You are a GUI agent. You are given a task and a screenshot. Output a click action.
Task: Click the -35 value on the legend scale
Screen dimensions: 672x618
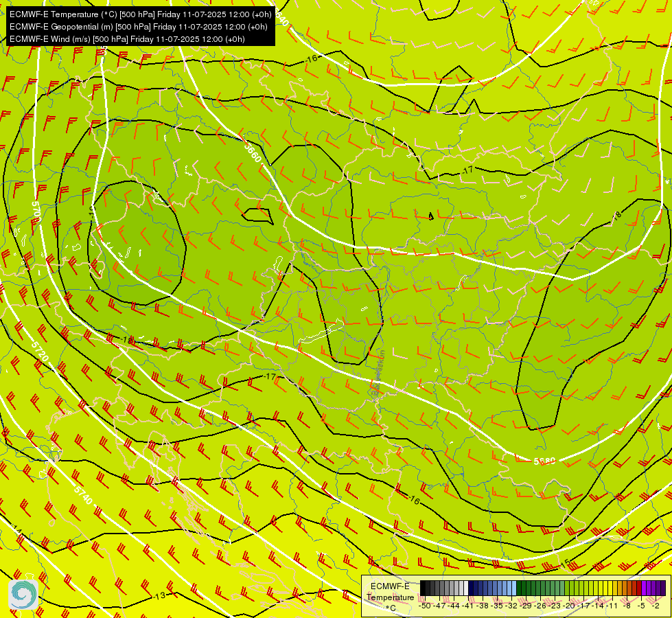coord(497,606)
